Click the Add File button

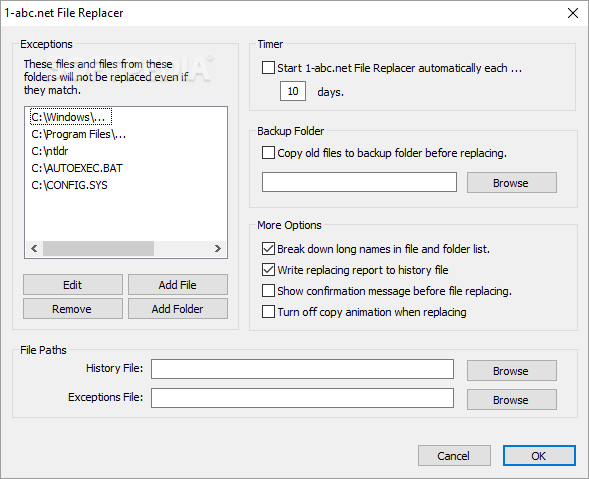[x=178, y=285]
